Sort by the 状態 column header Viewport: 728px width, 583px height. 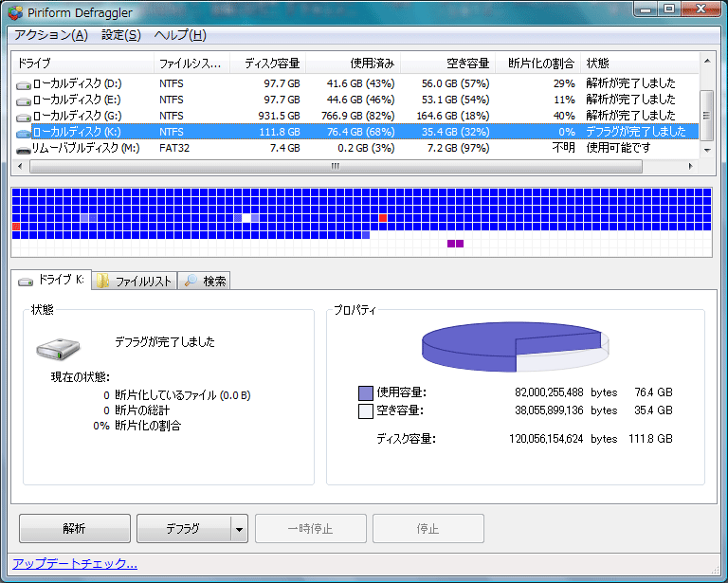[x=639, y=64]
